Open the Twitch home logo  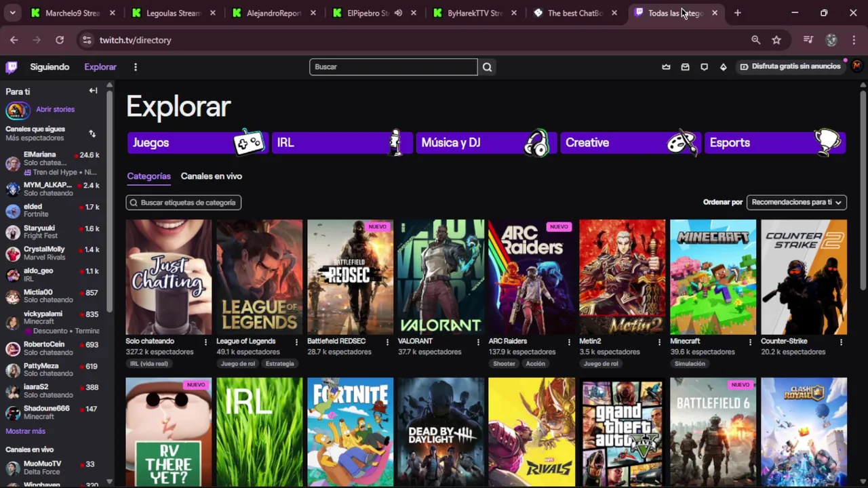(12, 66)
